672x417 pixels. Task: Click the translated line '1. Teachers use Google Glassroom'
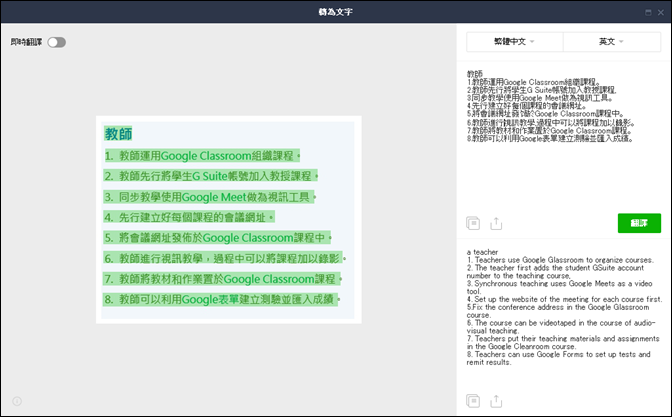pyautogui.click(x=561, y=260)
